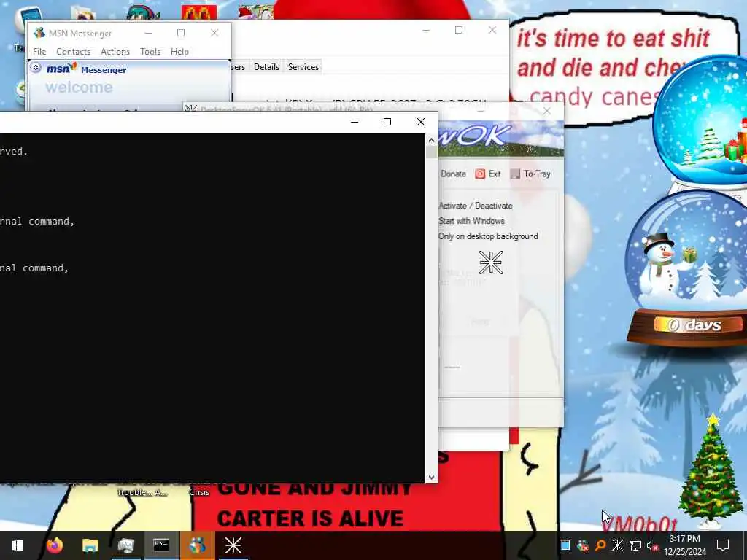Maximize the Command Prompt window
Screen dimensions: 747x560
tap(387, 122)
